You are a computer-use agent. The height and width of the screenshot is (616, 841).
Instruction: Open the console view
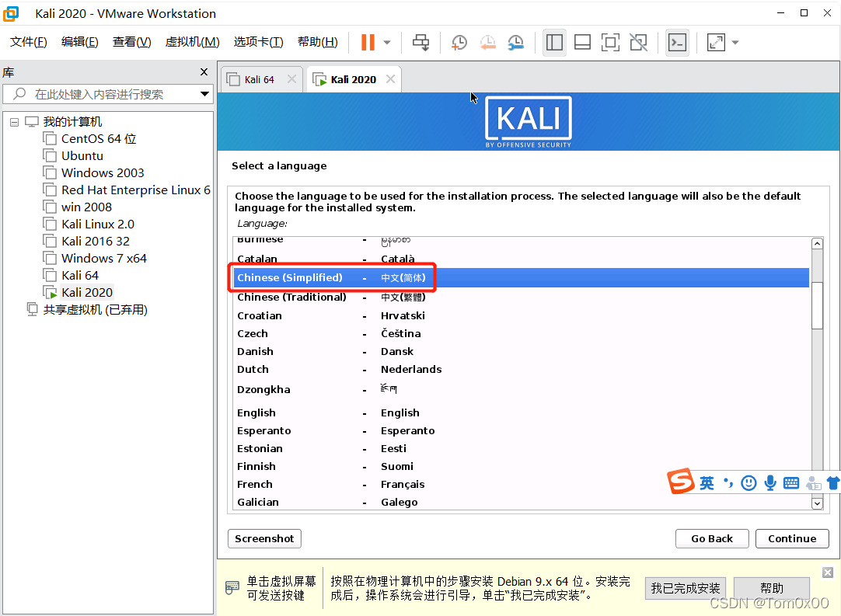click(678, 43)
